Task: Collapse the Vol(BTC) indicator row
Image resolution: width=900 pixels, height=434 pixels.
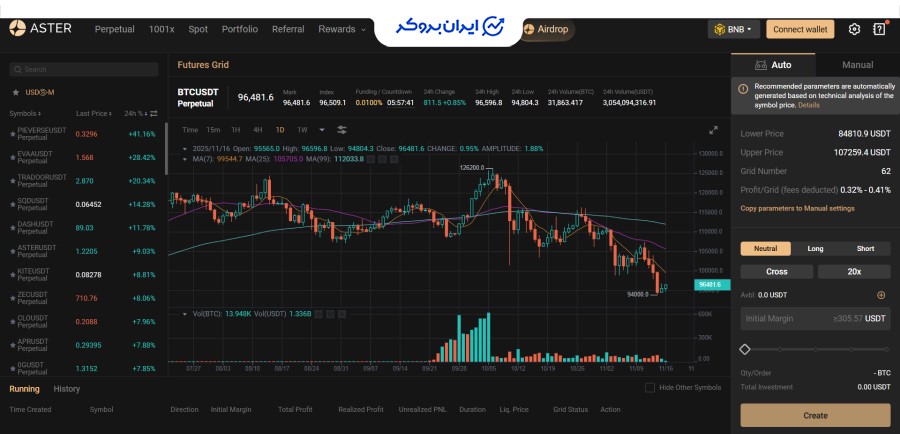Action: tap(185, 314)
